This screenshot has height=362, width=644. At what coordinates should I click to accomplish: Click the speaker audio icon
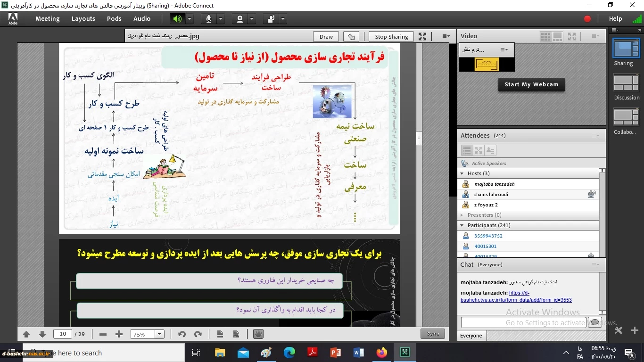click(177, 19)
